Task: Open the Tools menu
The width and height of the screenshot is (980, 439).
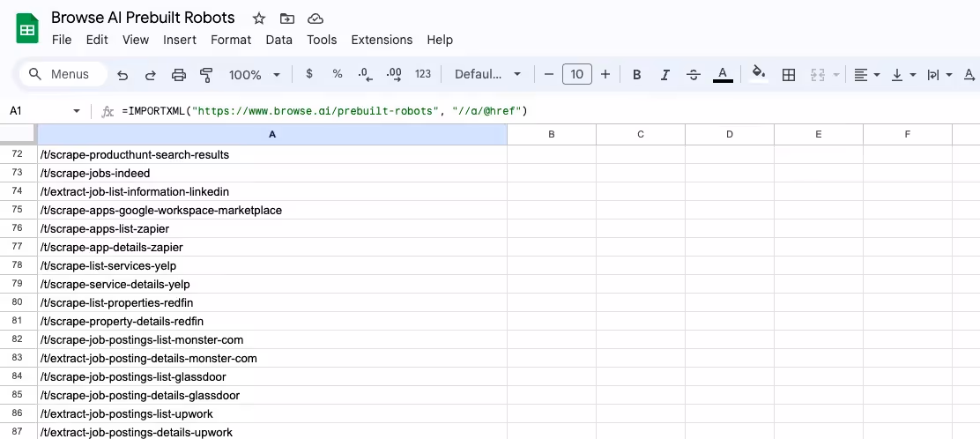Action: (322, 40)
